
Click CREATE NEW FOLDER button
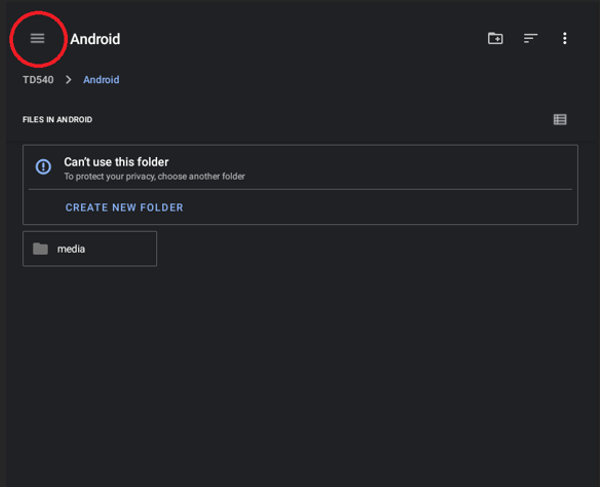[x=124, y=207]
